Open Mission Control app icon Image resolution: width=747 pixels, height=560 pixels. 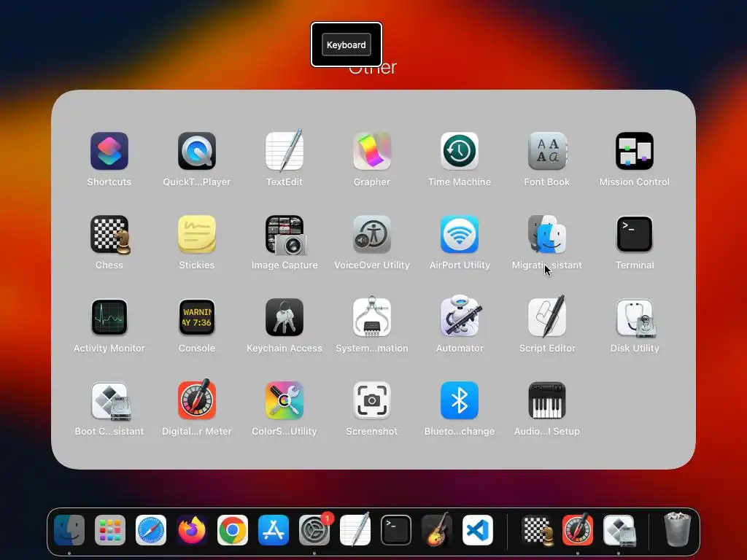click(635, 152)
